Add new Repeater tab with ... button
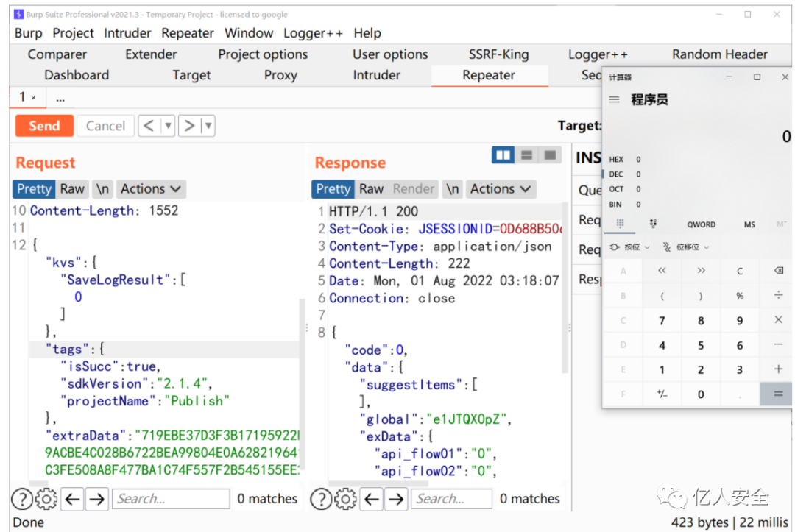This screenshot has height=532, width=795. (x=60, y=98)
